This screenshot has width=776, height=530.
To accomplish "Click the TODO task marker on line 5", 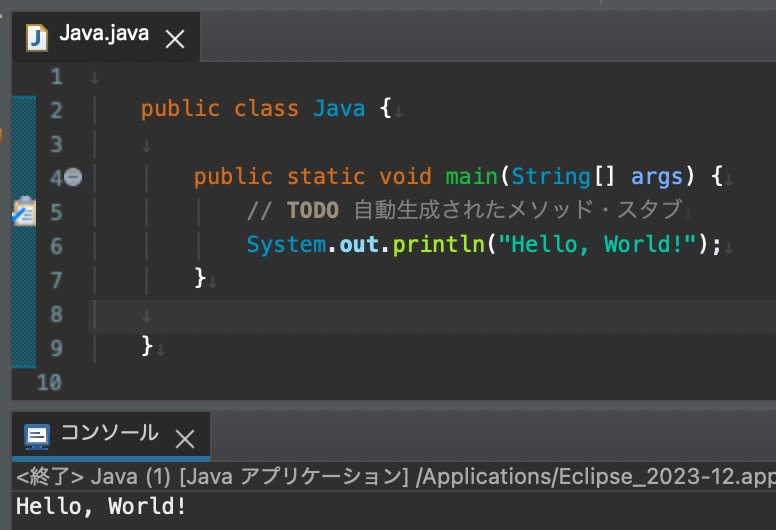I will tap(24, 211).
